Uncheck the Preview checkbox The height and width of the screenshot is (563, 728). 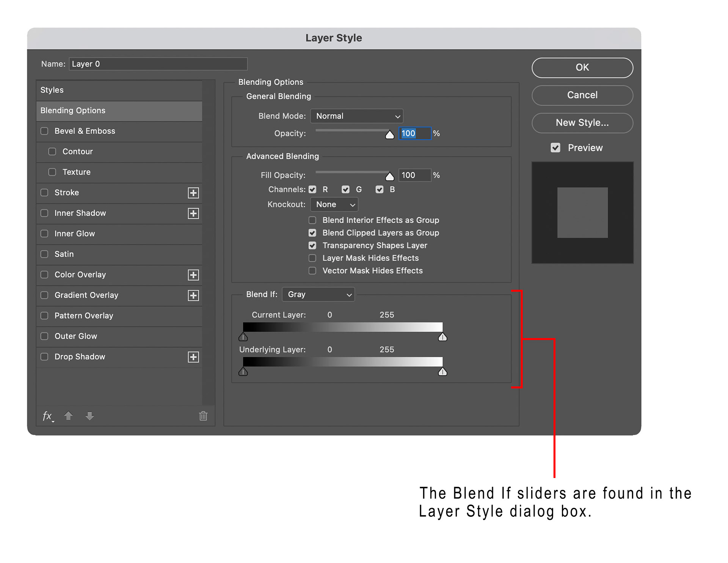555,148
